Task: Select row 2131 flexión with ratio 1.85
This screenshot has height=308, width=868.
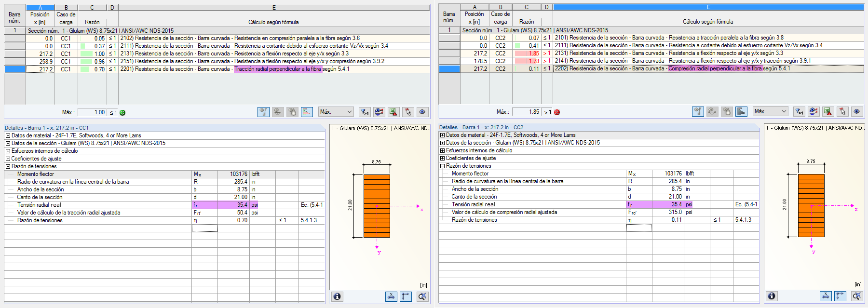Action: point(662,53)
